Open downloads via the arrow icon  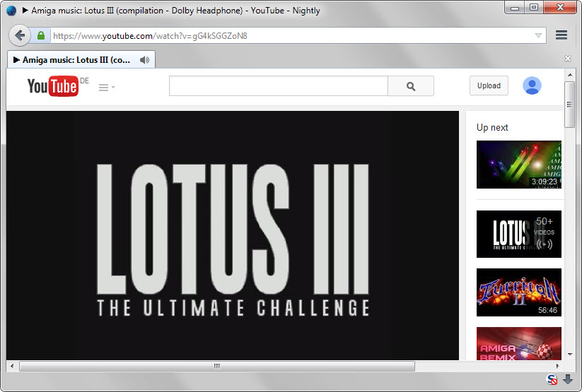pos(568,379)
